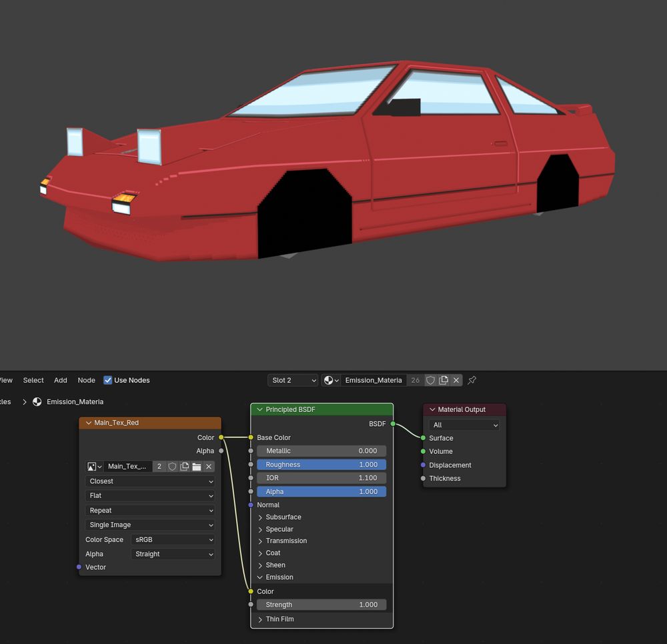Click the Color output socket of Main_Tex_Red

pos(221,437)
